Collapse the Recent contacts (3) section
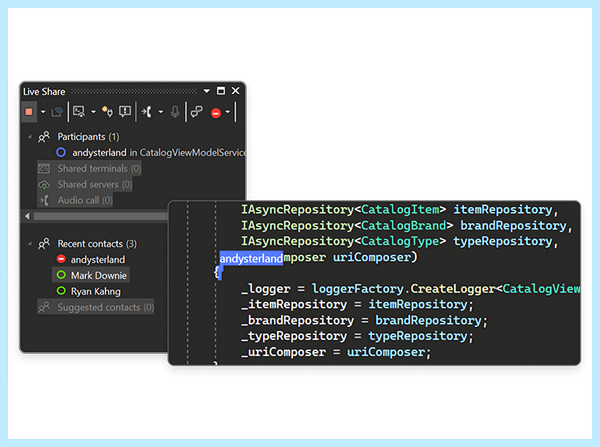 tap(30, 243)
